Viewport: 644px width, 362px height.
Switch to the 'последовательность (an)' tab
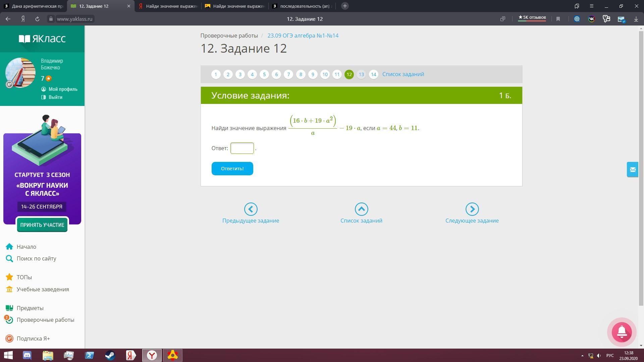point(302,6)
